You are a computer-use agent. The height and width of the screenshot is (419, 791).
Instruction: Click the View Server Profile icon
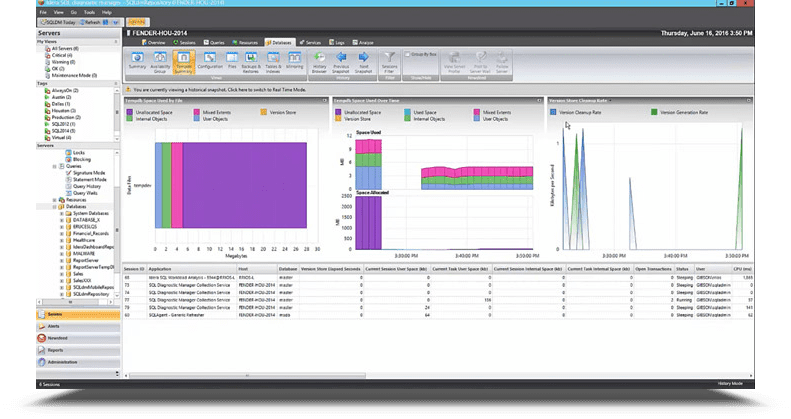point(454,62)
